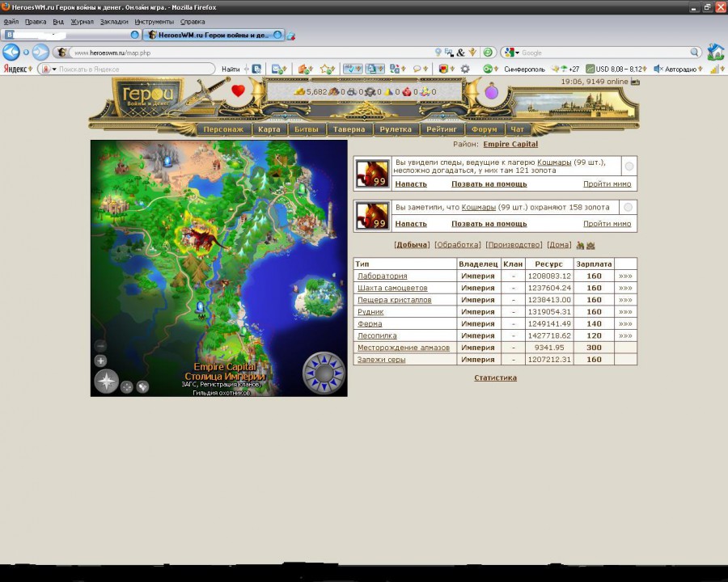
Task: Click the mail icon next to online count
Action: coord(635,82)
